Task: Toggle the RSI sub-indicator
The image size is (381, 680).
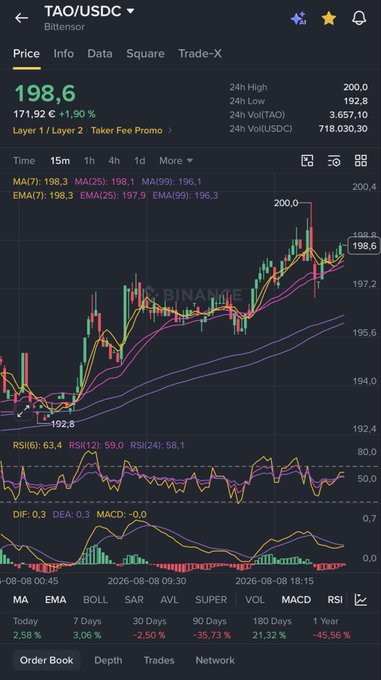Action: click(x=335, y=600)
